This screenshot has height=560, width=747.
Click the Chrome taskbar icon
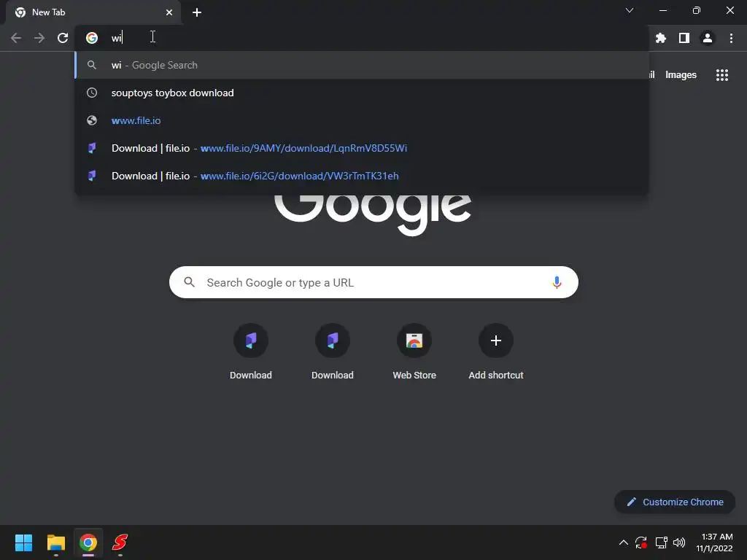point(88,542)
